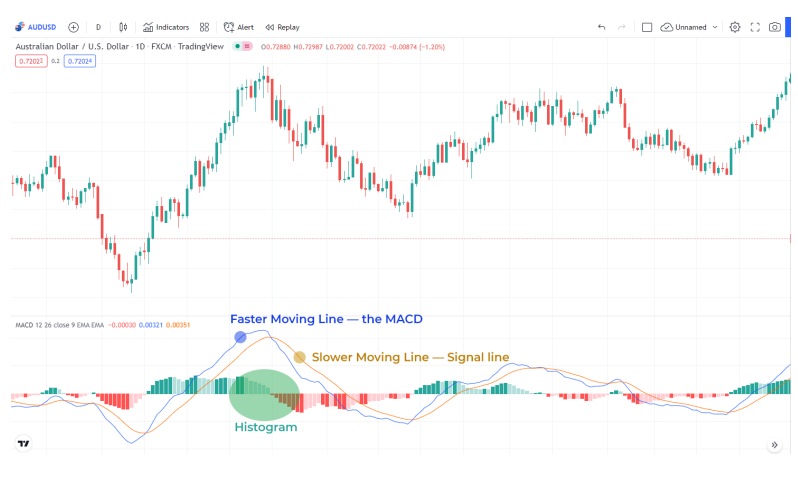Redo the last chart action
Screen dimensions: 798x490
(x=621, y=27)
